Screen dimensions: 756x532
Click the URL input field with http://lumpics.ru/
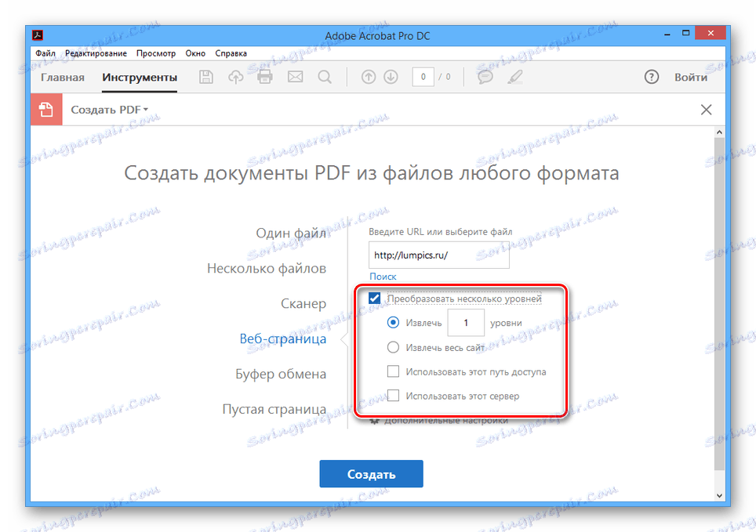coord(438,255)
